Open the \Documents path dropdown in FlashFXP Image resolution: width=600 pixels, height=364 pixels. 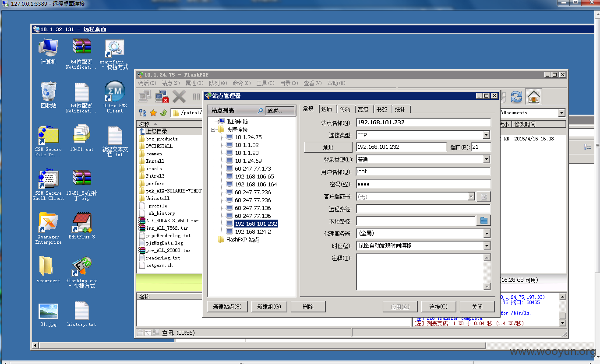coord(561,113)
